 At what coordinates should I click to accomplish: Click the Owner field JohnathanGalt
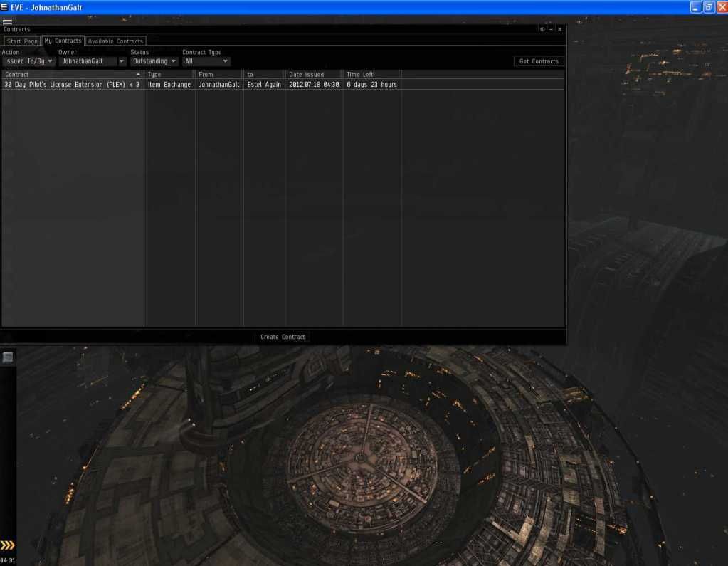[x=88, y=61]
